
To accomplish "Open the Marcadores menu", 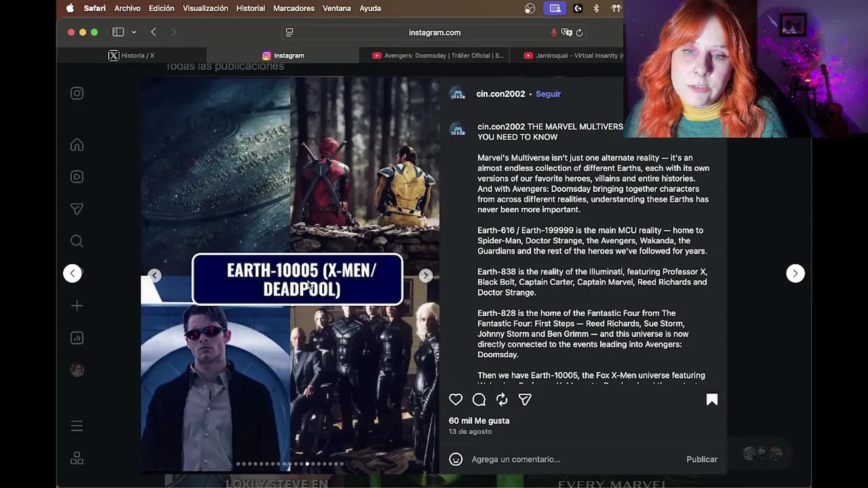I will coord(294,8).
